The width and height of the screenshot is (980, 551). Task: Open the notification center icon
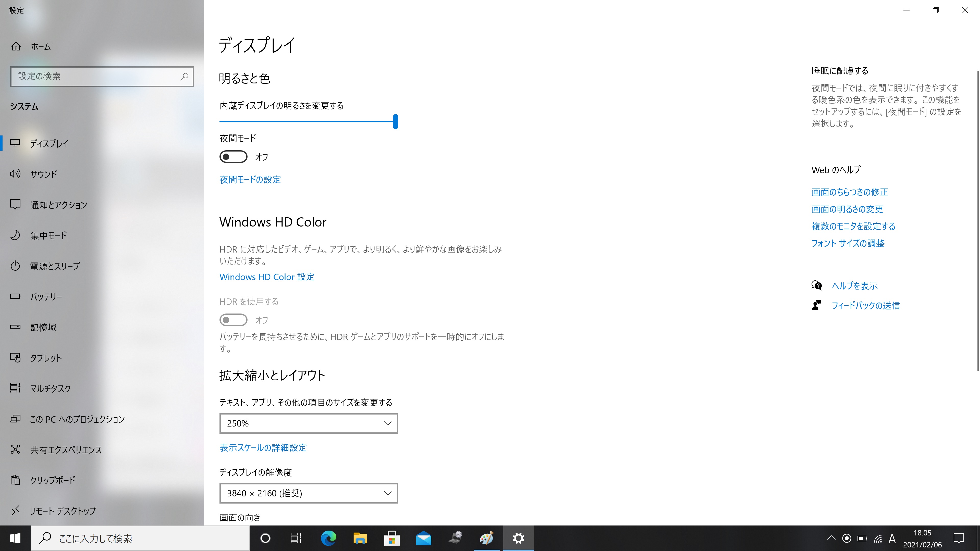959,538
